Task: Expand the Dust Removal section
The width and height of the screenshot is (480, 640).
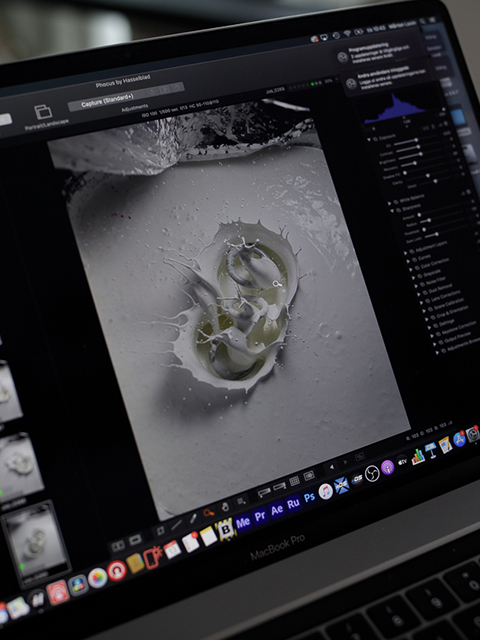Action: 420,294
